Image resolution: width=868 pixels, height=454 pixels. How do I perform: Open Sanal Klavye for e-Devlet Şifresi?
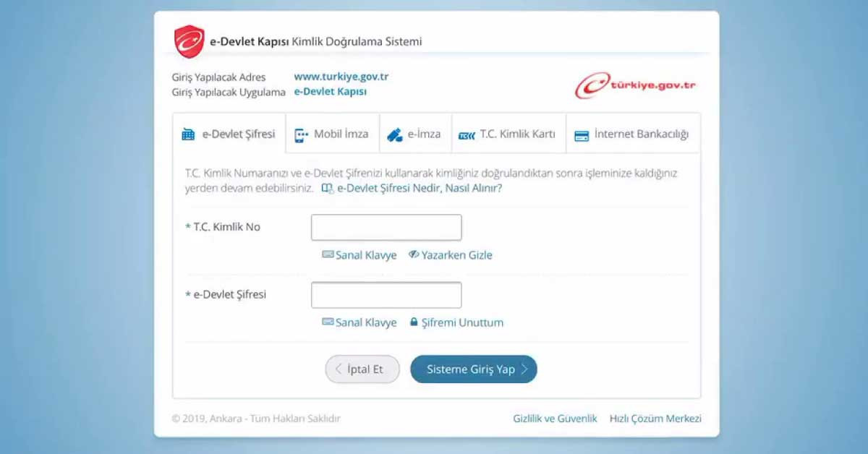click(x=366, y=322)
